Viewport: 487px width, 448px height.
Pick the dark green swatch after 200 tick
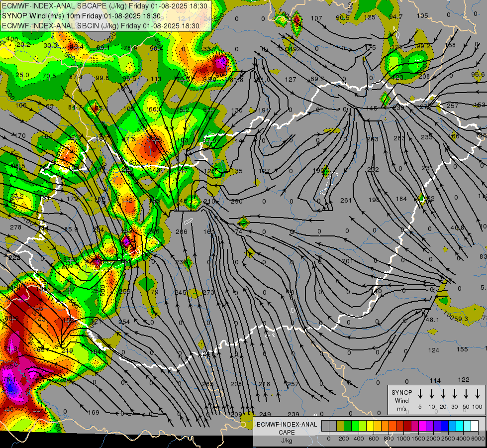pos(348,426)
